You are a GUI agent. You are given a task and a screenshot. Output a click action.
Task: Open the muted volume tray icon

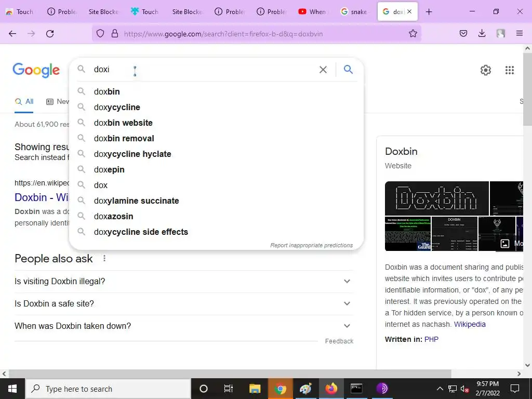point(465,389)
